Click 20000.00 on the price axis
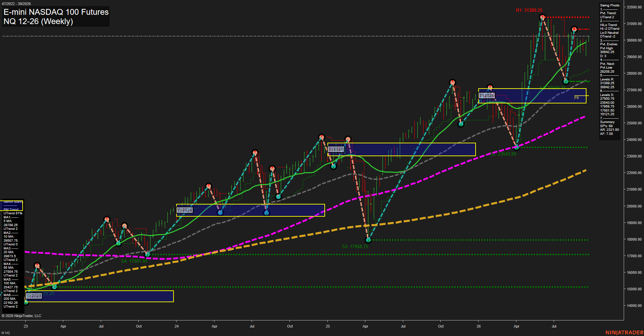The image size is (644, 336). tap(634, 206)
